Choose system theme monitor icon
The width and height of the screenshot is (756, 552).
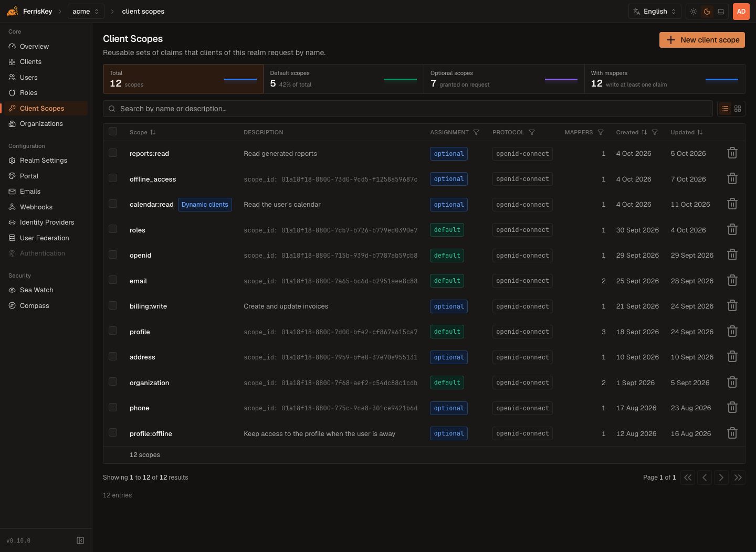coord(721,12)
